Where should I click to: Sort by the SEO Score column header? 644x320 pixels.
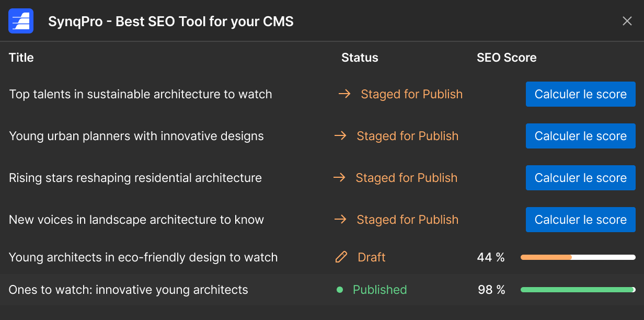[x=507, y=58]
